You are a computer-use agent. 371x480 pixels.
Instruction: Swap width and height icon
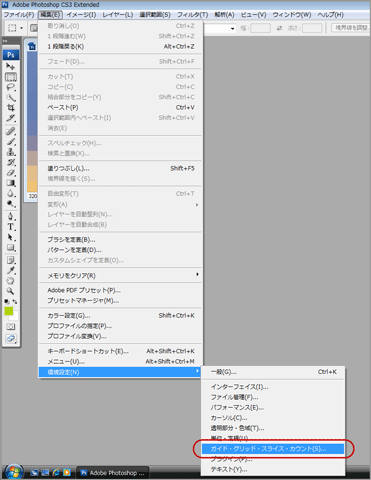[280, 28]
